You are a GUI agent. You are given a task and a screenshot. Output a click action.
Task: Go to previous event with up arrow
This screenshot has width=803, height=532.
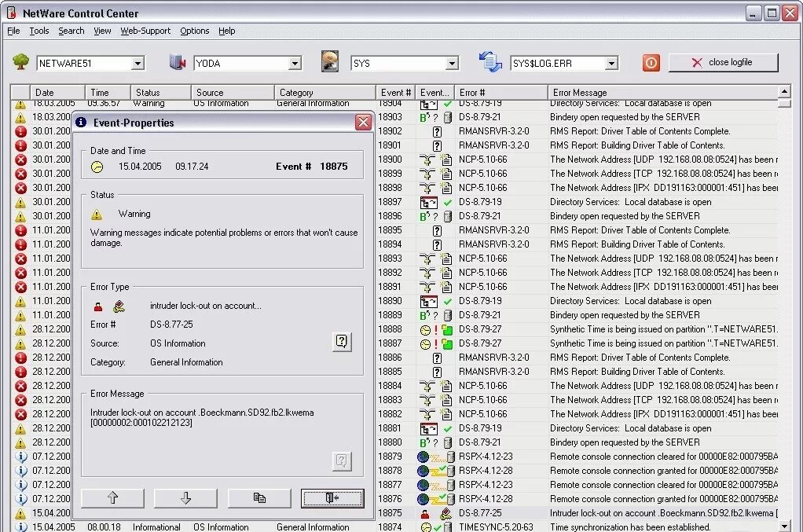coord(112,497)
